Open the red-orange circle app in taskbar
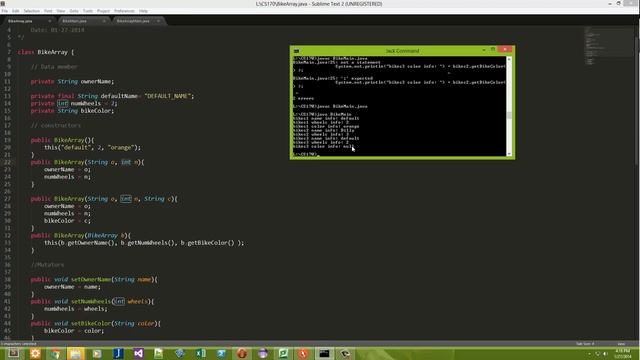The image size is (640, 360). pyautogui.click(x=303, y=353)
